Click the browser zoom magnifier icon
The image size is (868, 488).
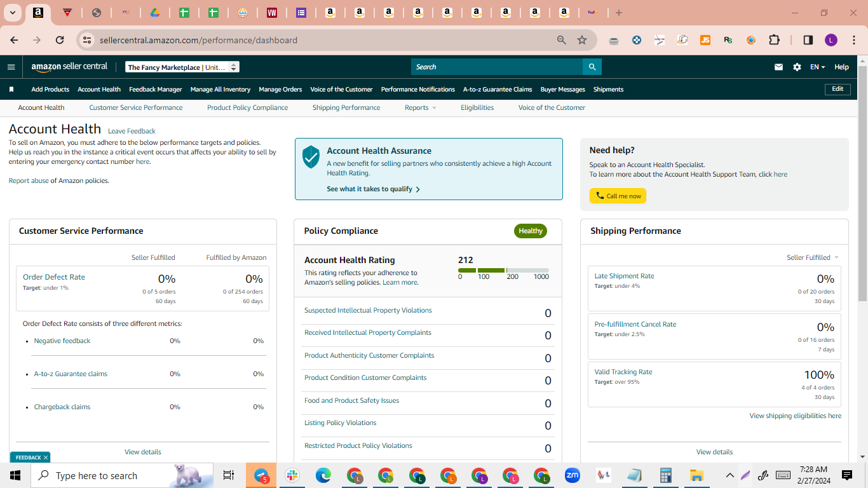562,40
